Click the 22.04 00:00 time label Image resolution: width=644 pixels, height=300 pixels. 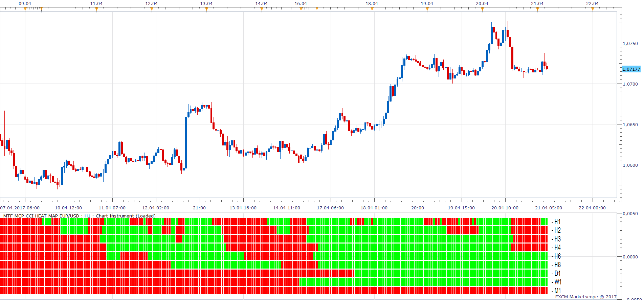click(593, 208)
